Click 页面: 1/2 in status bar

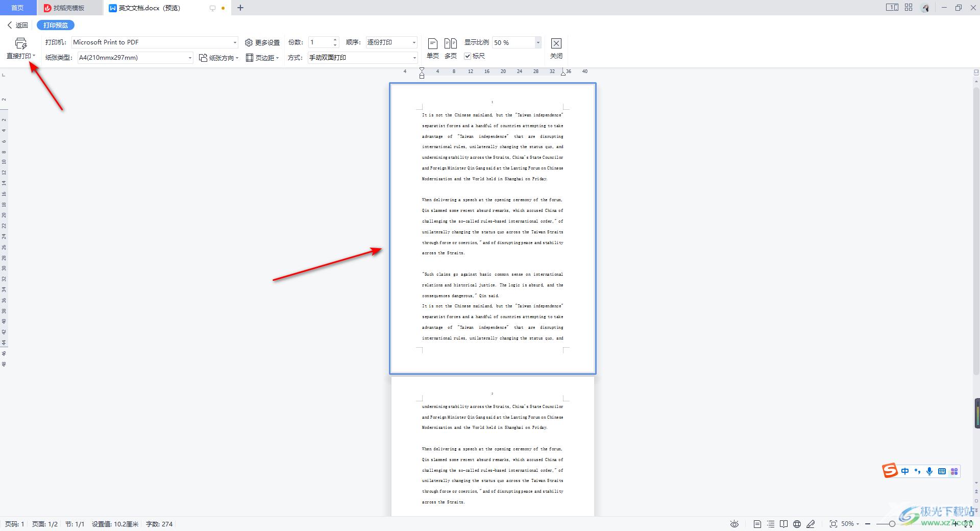click(x=45, y=524)
